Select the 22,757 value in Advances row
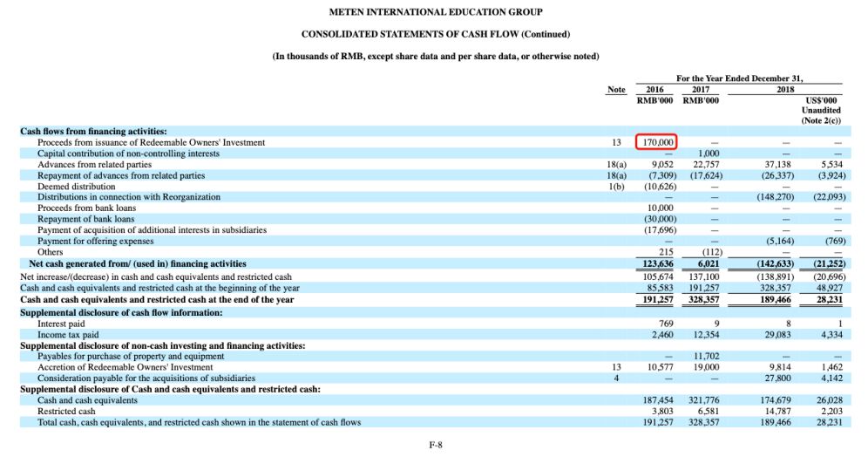868x457 pixels. point(706,165)
